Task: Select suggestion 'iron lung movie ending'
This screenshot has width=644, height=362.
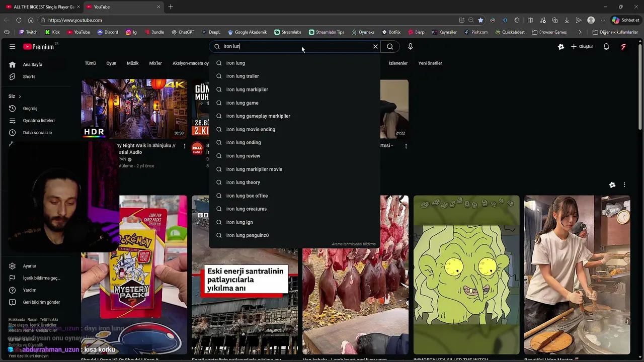Action: (x=294, y=129)
